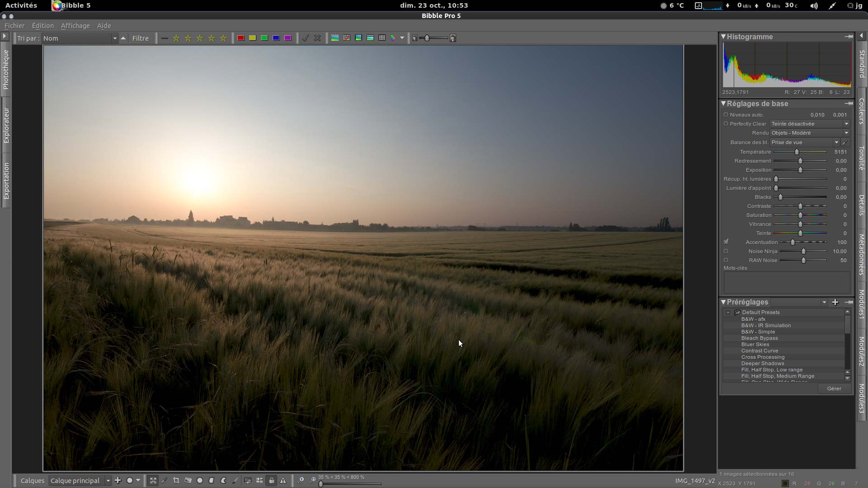This screenshot has width=868, height=488.
Task: Tag image with the green checkmark icon
Action: [x=306, y=38]
